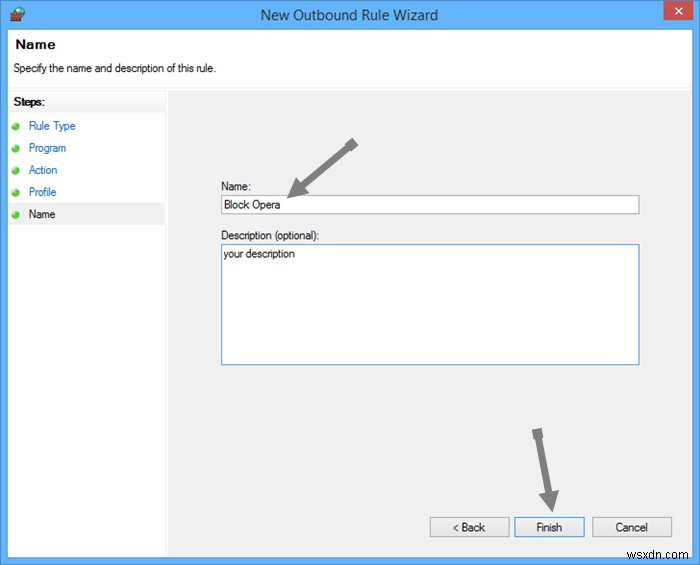Click inside the Description text area
This screenshot has height=565, width=700.
click(430, 304)
